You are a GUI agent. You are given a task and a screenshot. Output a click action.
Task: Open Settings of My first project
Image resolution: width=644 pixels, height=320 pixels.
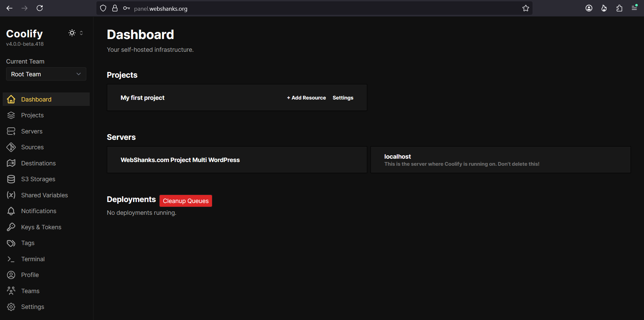coord(343,98)
